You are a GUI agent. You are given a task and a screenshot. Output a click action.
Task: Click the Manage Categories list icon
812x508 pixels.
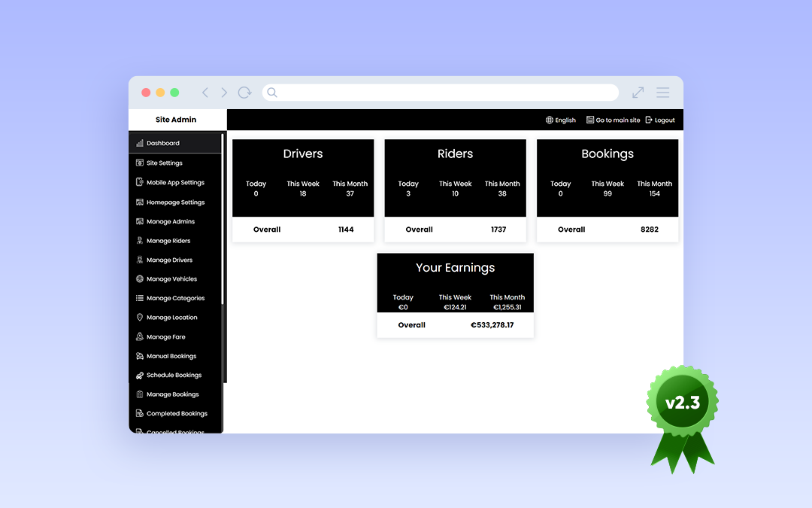(140, 298)
